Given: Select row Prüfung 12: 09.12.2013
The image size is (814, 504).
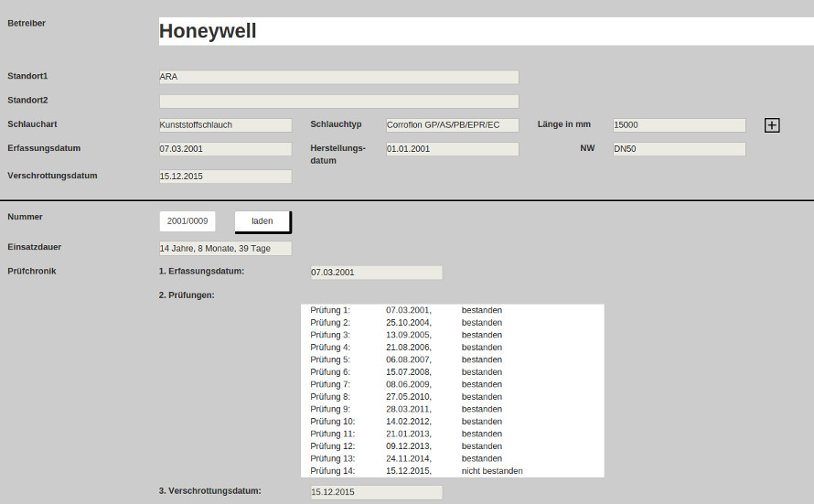Looking at the screenshot, I should tap(452, 446).
